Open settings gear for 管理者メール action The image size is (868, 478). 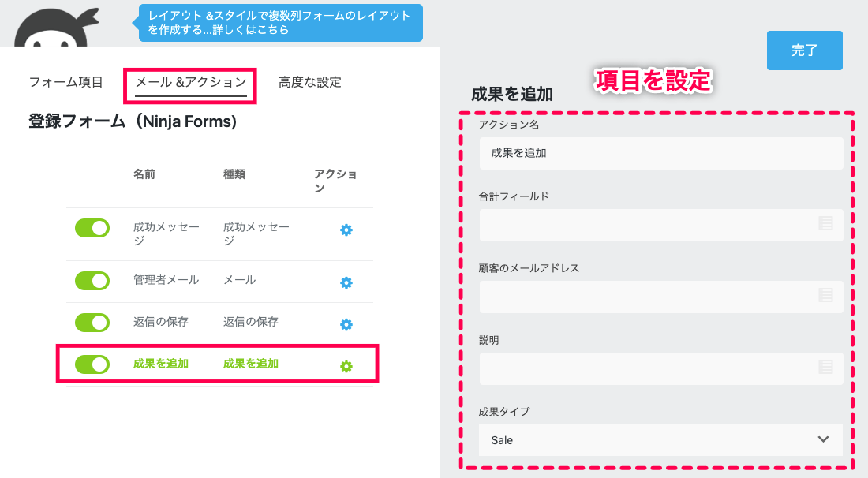click(346, 282)
